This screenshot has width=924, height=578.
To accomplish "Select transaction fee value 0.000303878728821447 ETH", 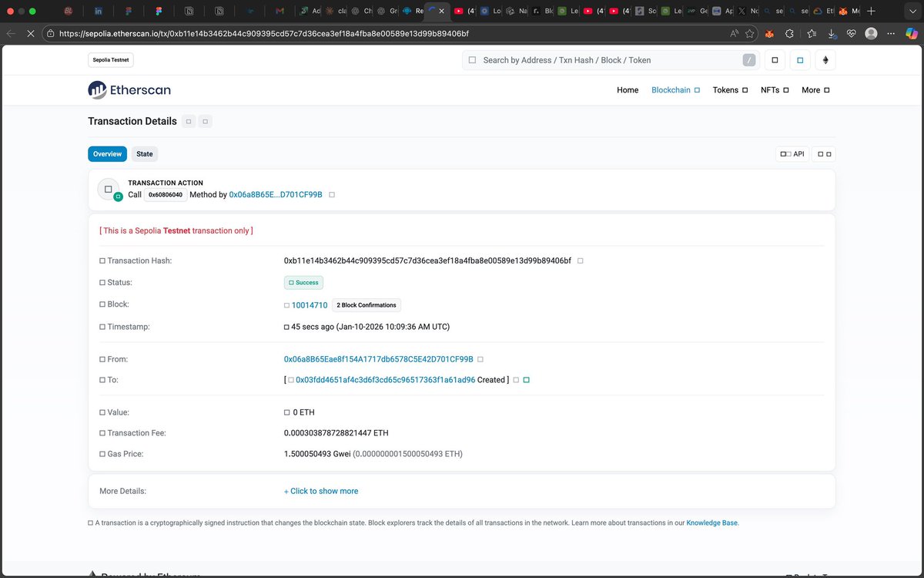I will click(x=336, y=433).
